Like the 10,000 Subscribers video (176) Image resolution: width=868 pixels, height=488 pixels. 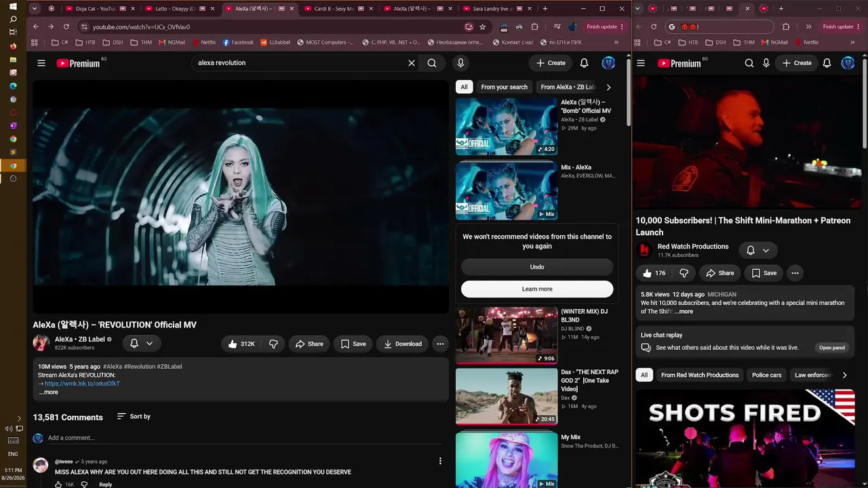point(654,273)
